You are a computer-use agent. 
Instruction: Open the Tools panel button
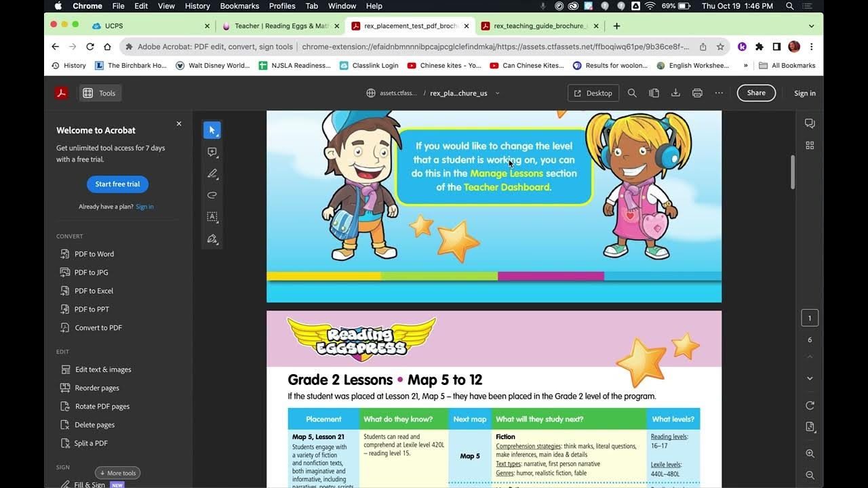[100, 93]
